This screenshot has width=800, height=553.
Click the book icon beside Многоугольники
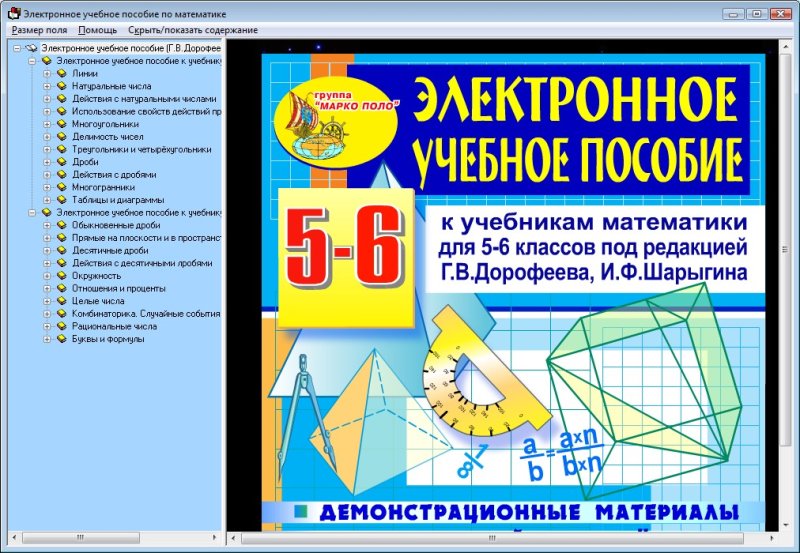[x=62, y=124]
